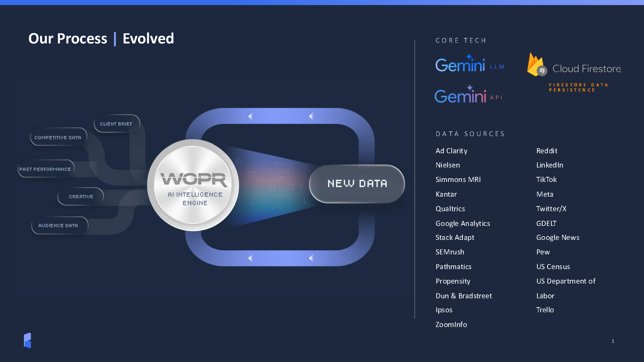This screenshot has height=362, width=644.
Task: Click the blue logo in bottom-left corner
Action: 27,340
